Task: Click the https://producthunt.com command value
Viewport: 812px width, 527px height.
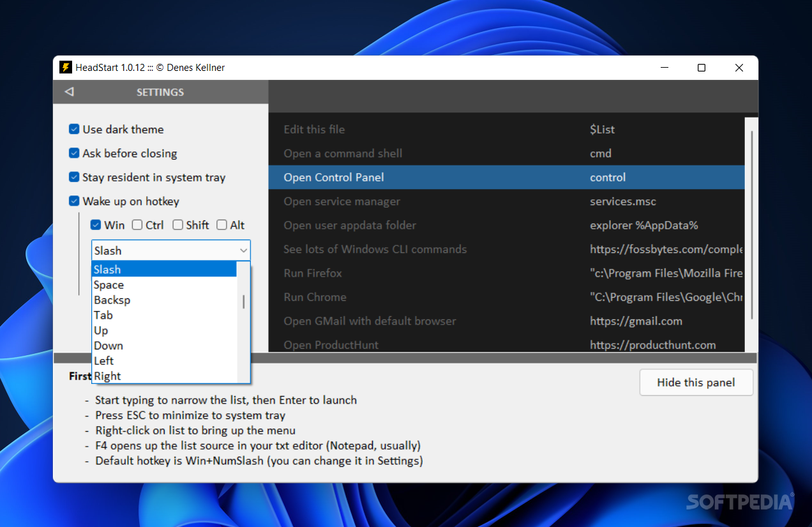Action: pos(652,345)
